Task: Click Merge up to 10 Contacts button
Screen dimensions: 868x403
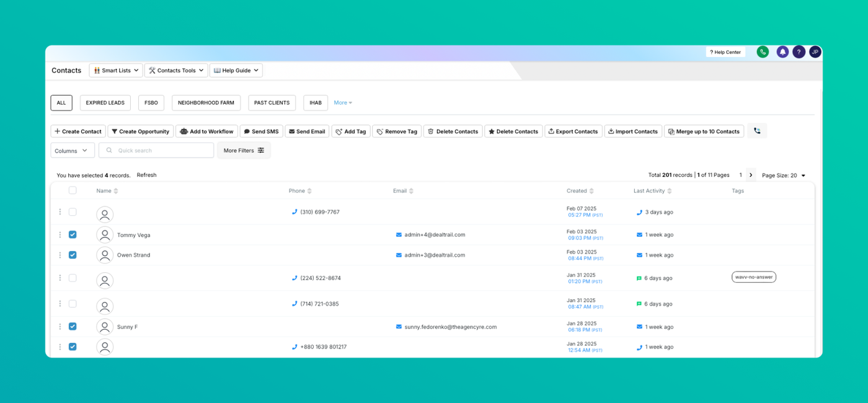Action: [x=704, y=131]
